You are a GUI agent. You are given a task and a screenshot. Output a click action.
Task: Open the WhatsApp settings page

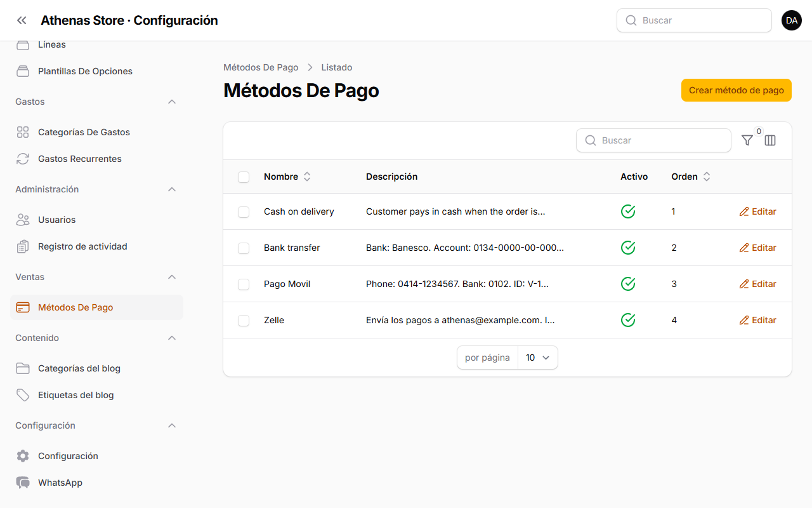[96, 483]
